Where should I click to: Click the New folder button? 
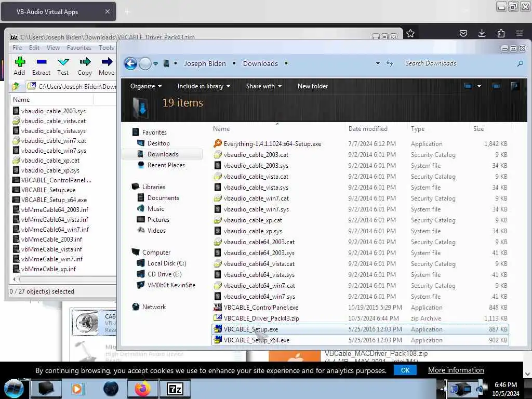click(x=313, y=86)
